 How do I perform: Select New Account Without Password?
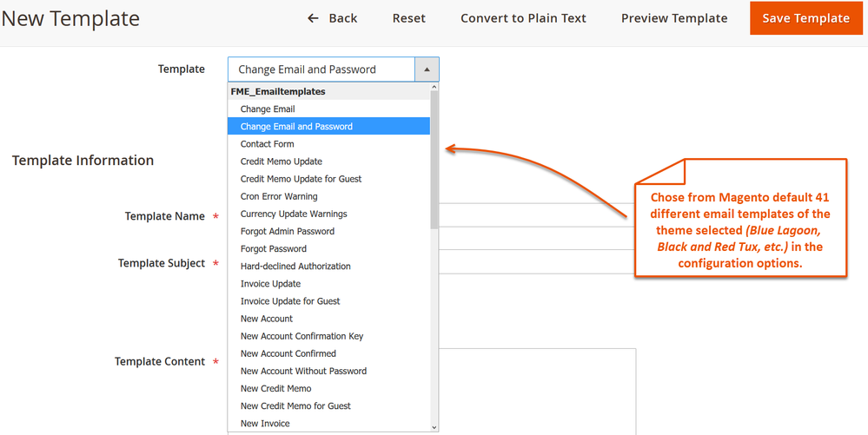tap(303, 371)
